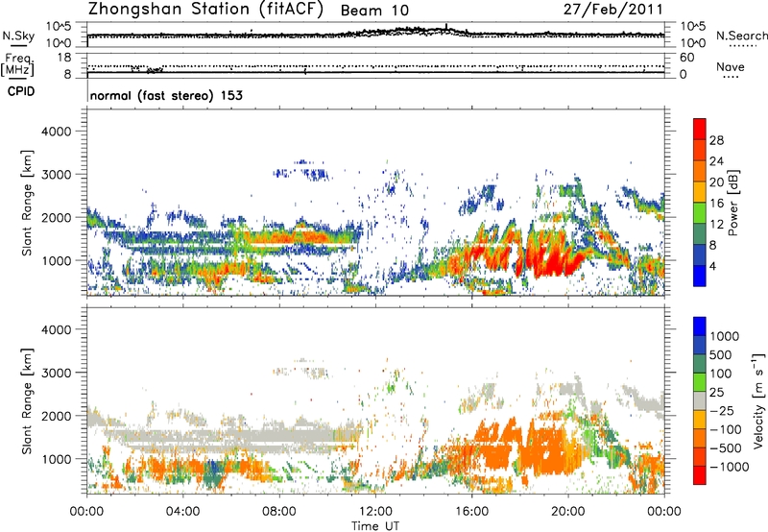Screen dimensions: 768x532
Task: Click the '08:00' time axis tick
Action: click(x=279, y=512)
